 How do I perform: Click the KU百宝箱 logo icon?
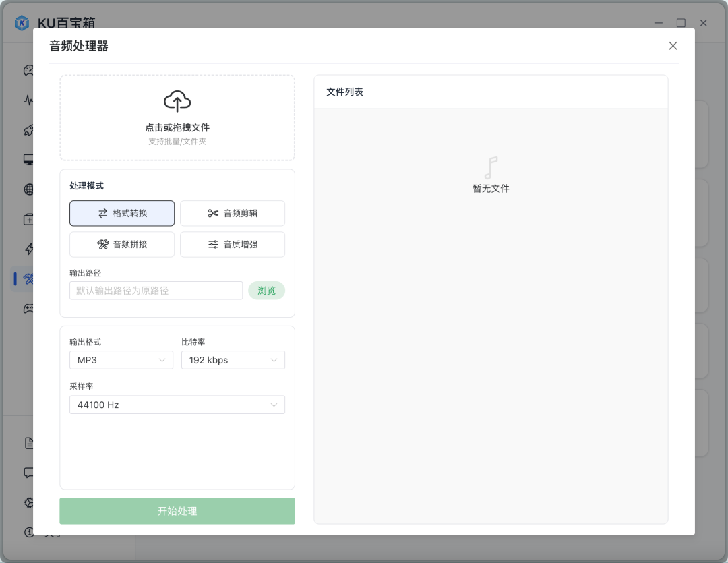tap(22, 22)
